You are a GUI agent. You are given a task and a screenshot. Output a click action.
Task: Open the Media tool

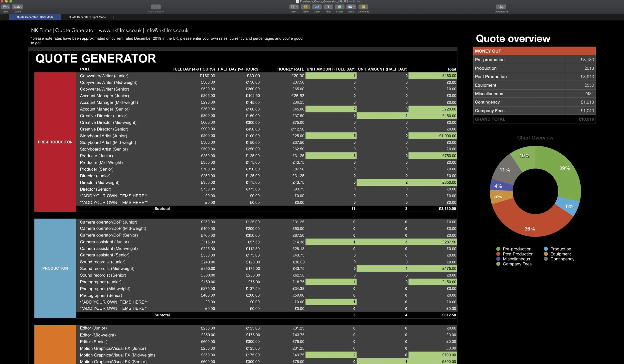tap(350, 7)
